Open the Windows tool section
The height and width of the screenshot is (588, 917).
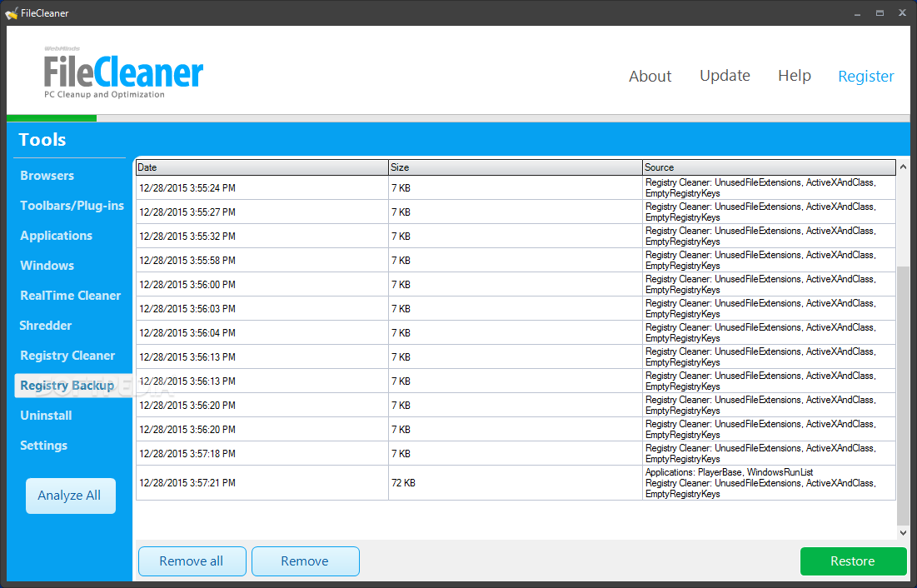47,265
